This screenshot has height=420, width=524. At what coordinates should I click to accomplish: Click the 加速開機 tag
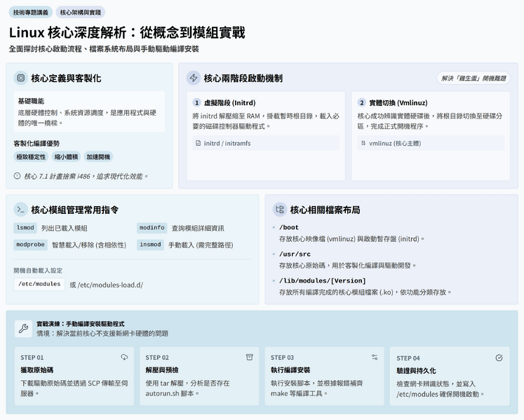pyautogui.click(x=98, y=156)
